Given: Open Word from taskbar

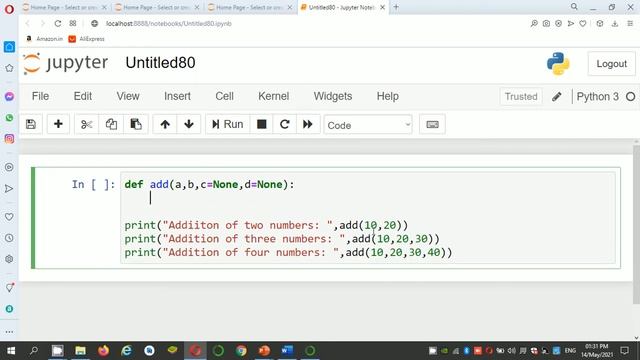Looking at the screenshot, I should coord(287,351).
